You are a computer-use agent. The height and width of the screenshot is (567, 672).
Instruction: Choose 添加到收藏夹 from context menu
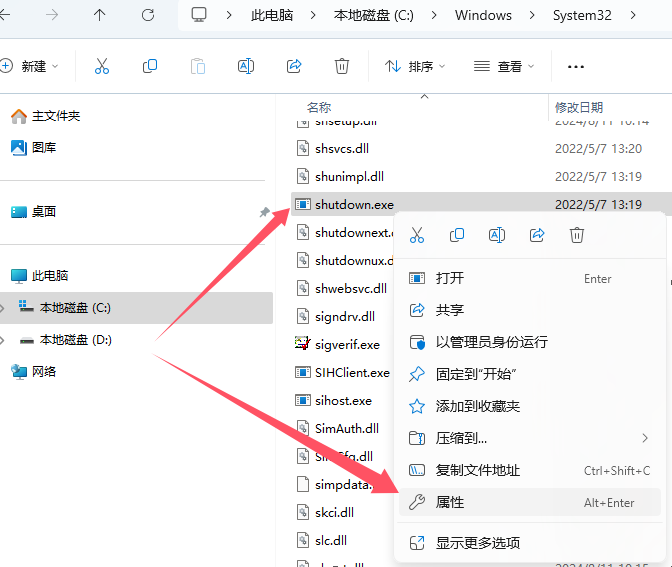click(x=530, y=406)
